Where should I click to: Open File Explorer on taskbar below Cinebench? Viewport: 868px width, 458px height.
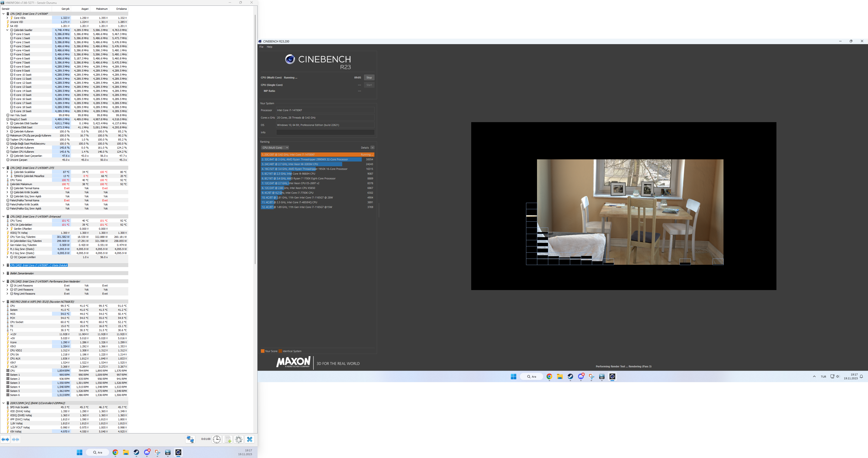(560, 377)
